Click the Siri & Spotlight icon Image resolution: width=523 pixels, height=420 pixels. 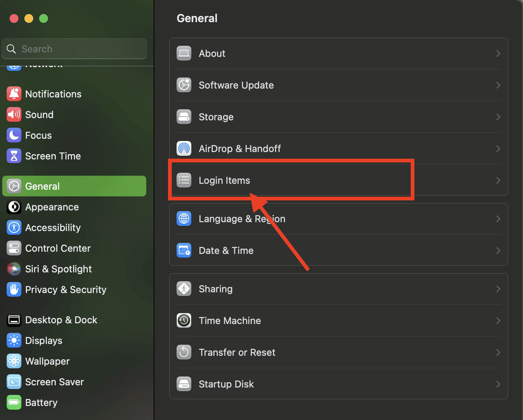pyautogui.click(x=14, y=269)
